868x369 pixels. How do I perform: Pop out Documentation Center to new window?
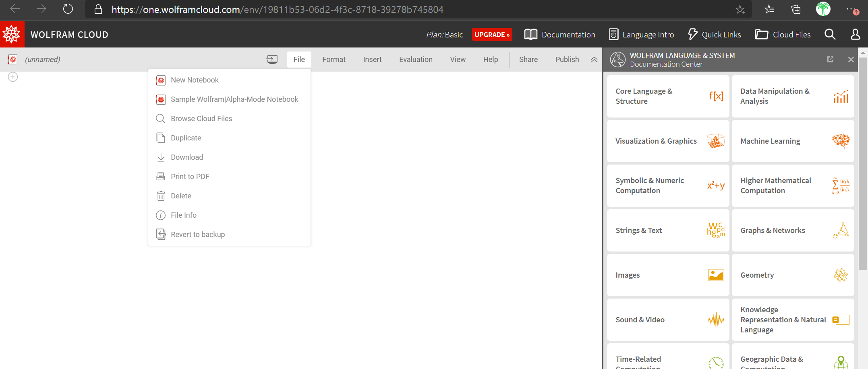tap(830, 60)
